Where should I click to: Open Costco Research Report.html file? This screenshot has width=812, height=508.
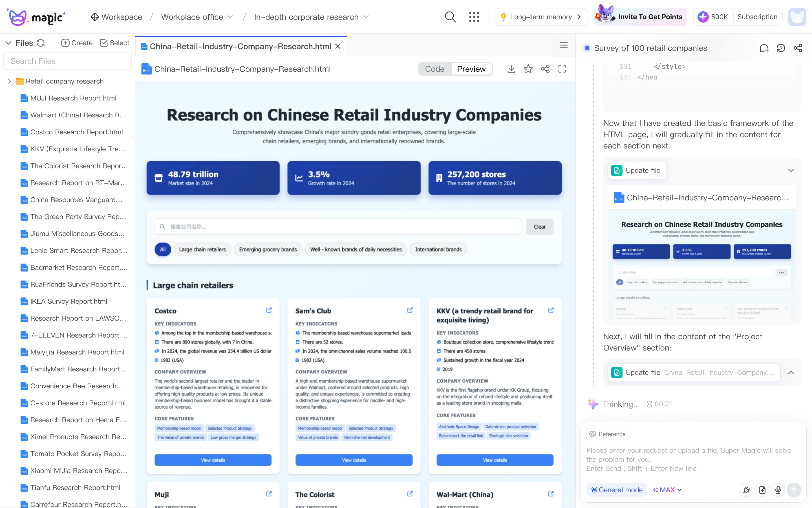(x=76, y=132)
